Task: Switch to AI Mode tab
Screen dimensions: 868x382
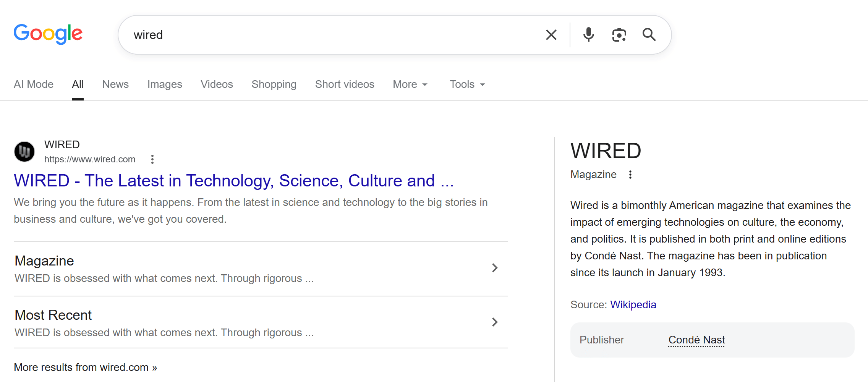Action: [34, 84]
